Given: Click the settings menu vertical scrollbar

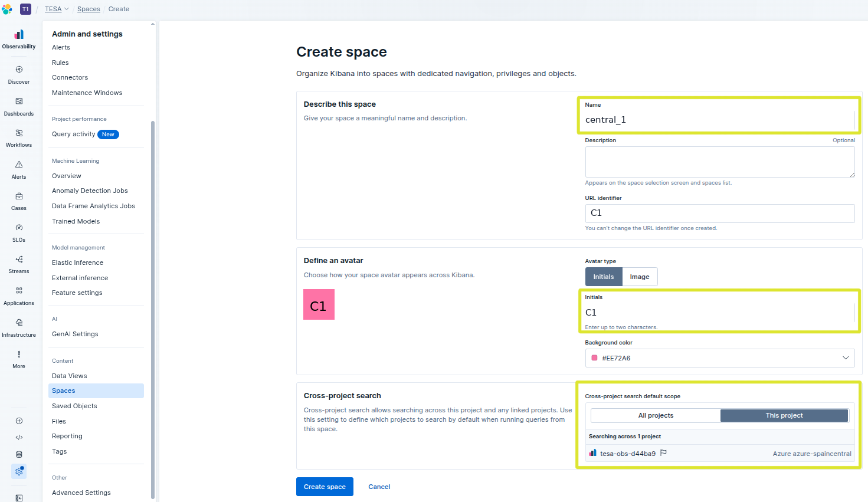Looking at the screenshot, I should tap(153, 310).
